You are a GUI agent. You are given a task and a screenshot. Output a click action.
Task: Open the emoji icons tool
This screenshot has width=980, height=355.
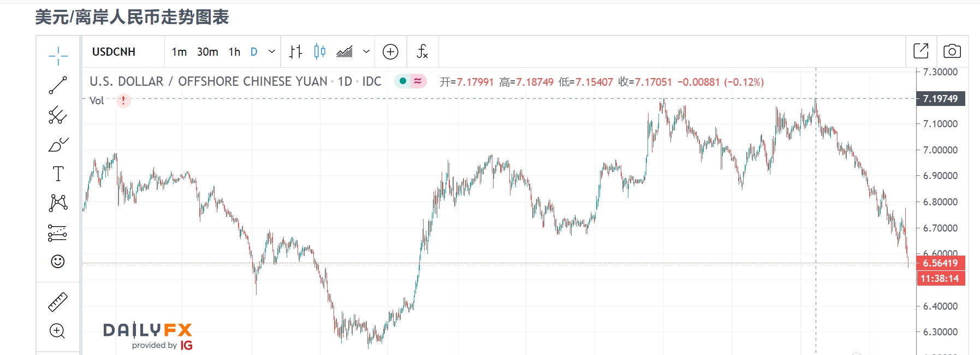(58, 262)
